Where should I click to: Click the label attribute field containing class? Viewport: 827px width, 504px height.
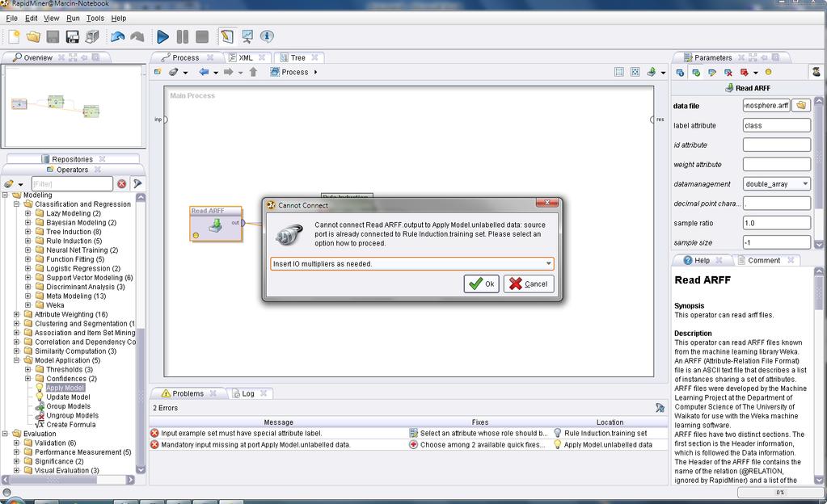point(776,125)
